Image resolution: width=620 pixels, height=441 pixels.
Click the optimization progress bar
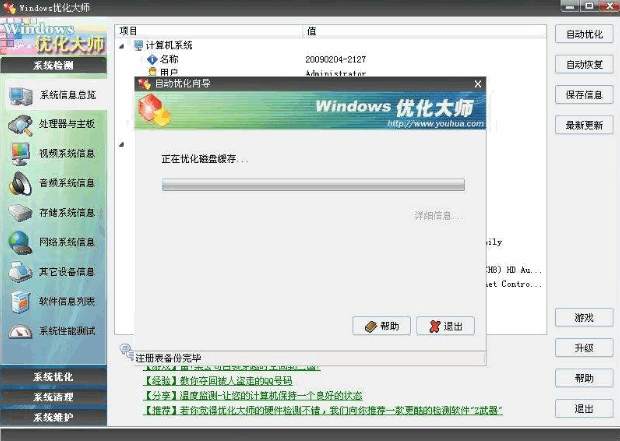click(313, 185)
